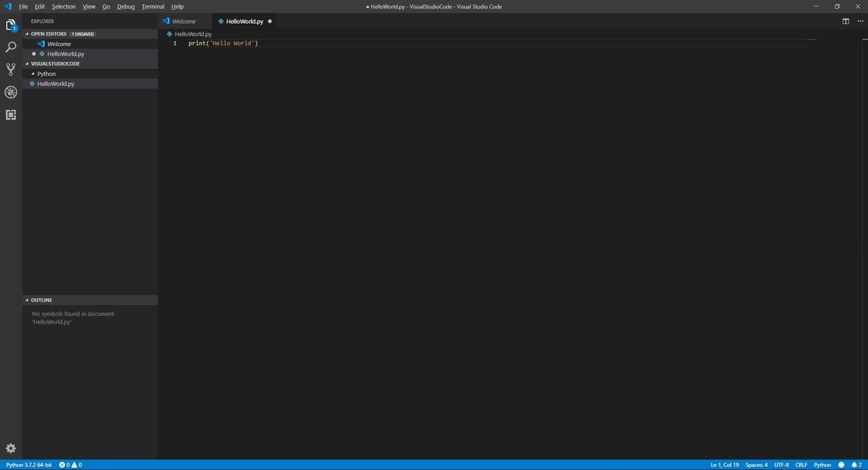Open the Source Control view
This screenshot has height=470, width=868.
(x=11, y=69)
